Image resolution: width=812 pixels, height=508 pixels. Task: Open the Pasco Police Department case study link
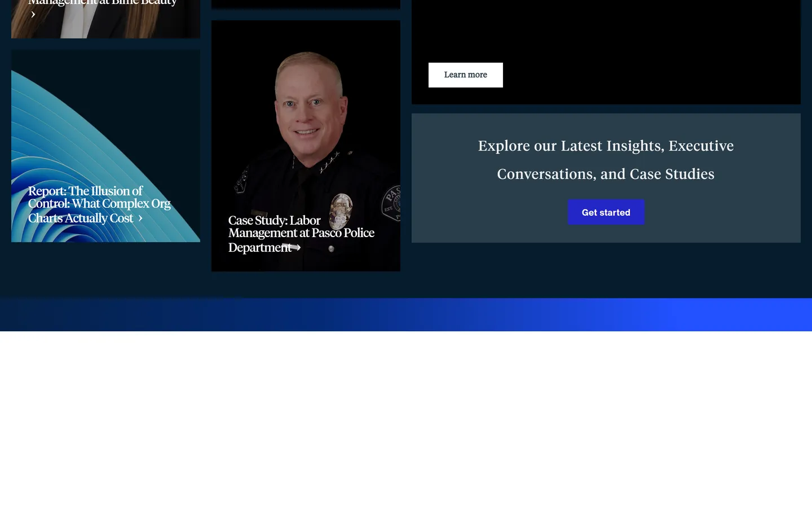(x=301, y=234)
